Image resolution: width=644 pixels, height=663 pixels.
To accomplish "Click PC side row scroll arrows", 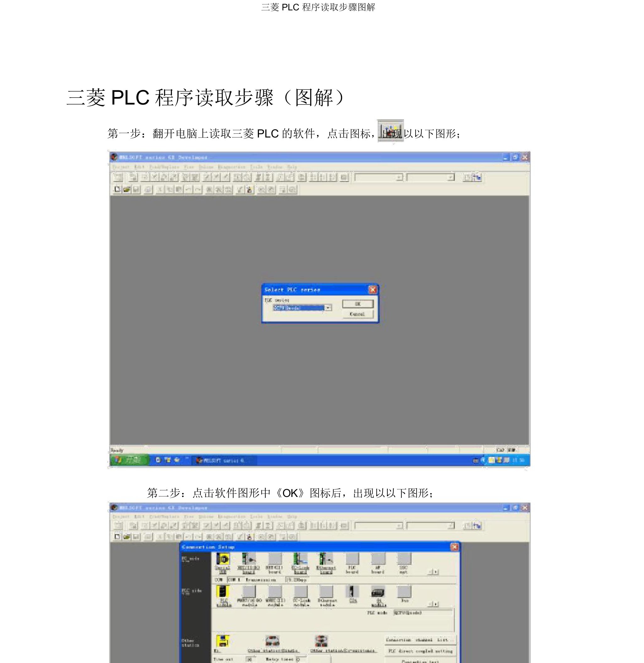I will pos(434,572).
